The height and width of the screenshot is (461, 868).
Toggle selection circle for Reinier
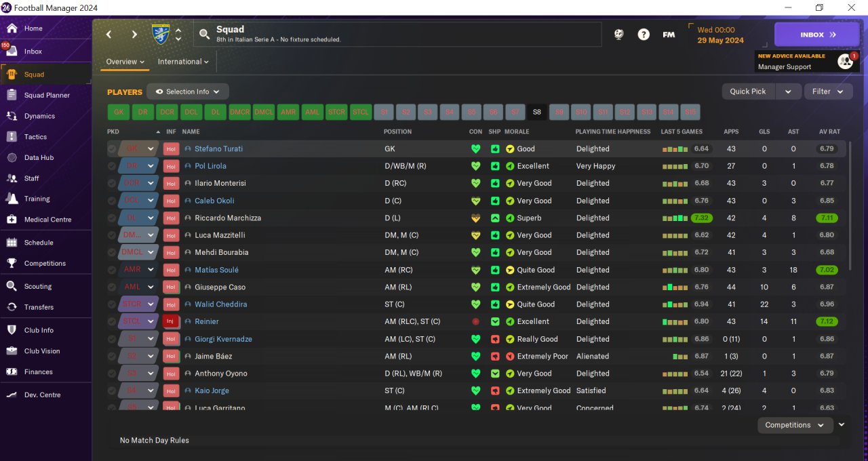point(112,322)
